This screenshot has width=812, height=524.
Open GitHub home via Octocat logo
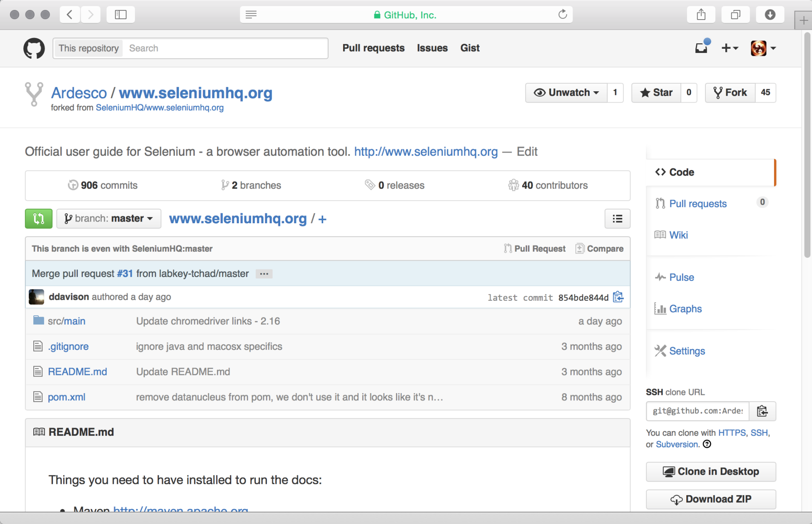tap(34, 48)
